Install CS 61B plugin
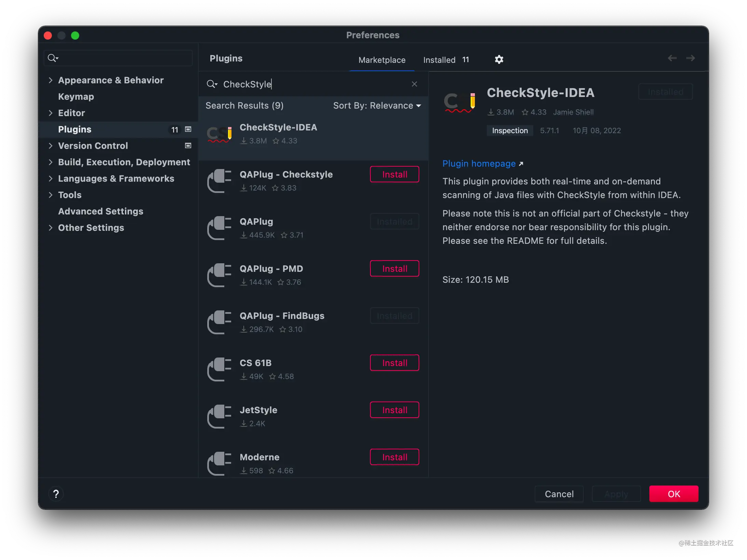 tap(394, 363)
